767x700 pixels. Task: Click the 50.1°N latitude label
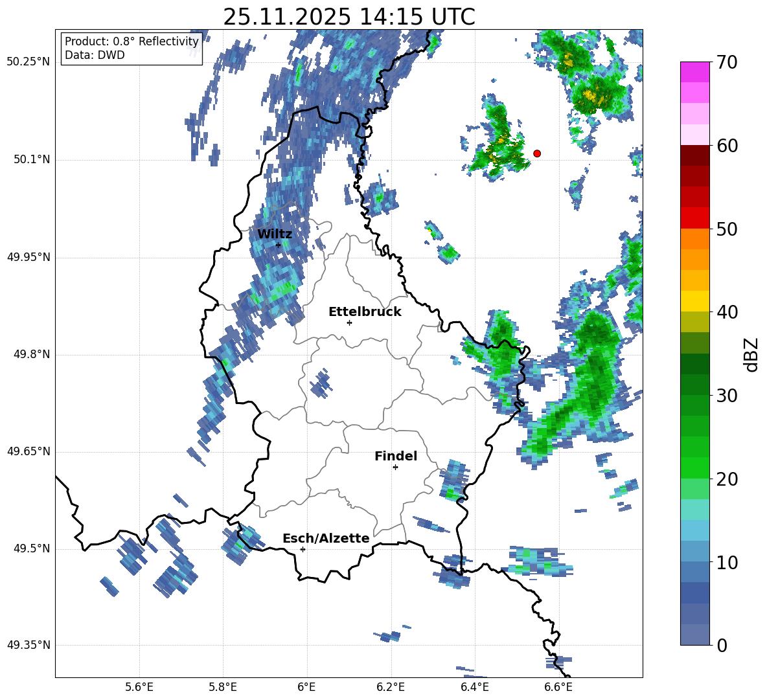[32, 160]
